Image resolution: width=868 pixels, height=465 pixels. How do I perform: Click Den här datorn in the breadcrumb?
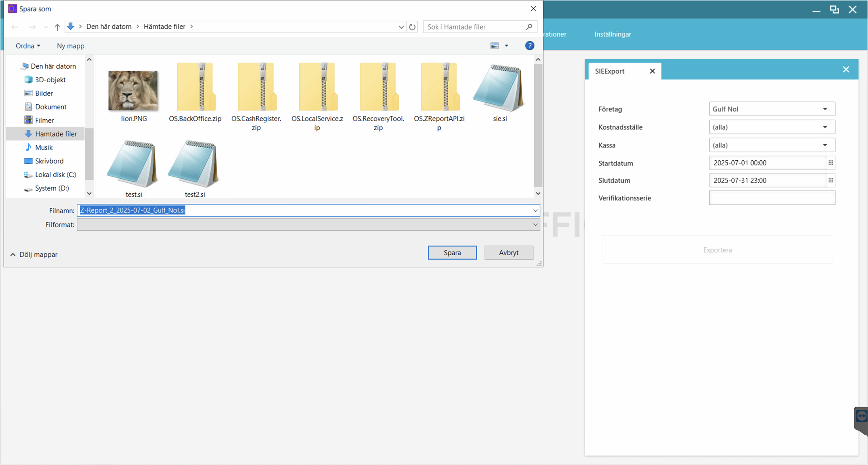[x=109, y=27]
